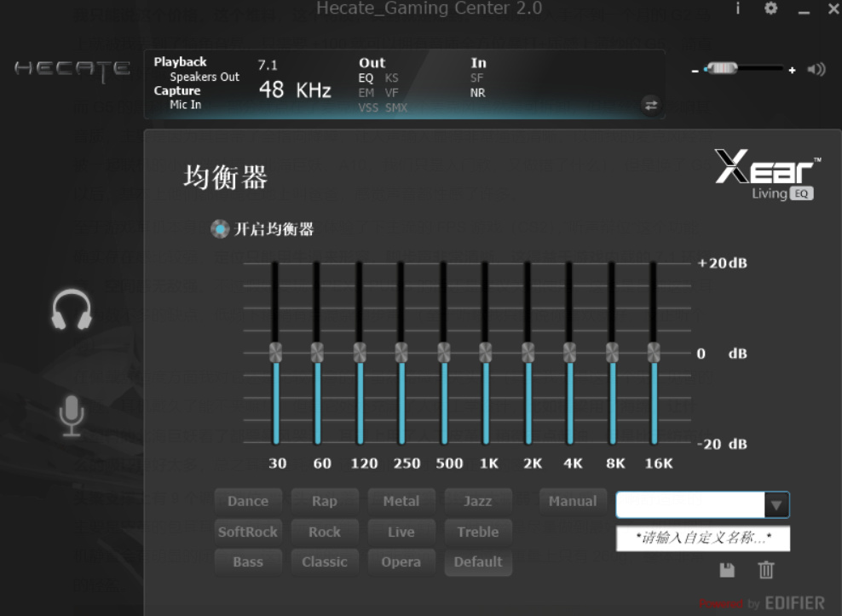Click the info icon in title bar
This screenshot has height=616, width=842.
[737, 8]
